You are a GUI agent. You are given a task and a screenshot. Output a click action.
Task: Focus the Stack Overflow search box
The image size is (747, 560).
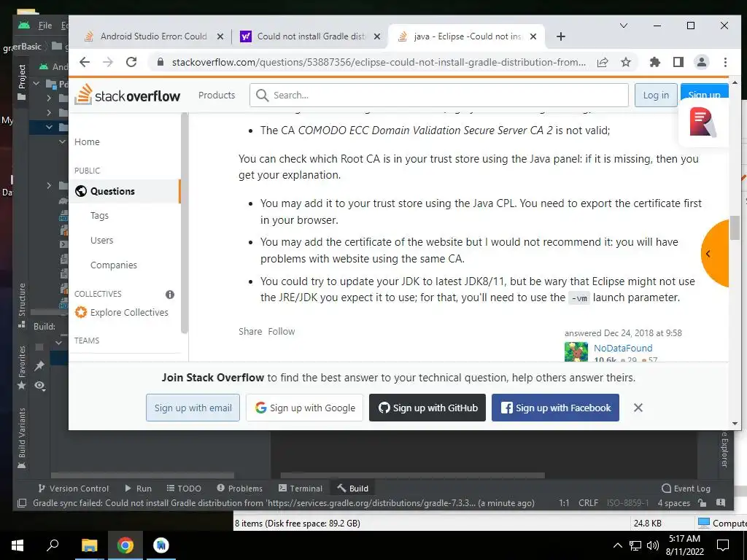[438, 95]
